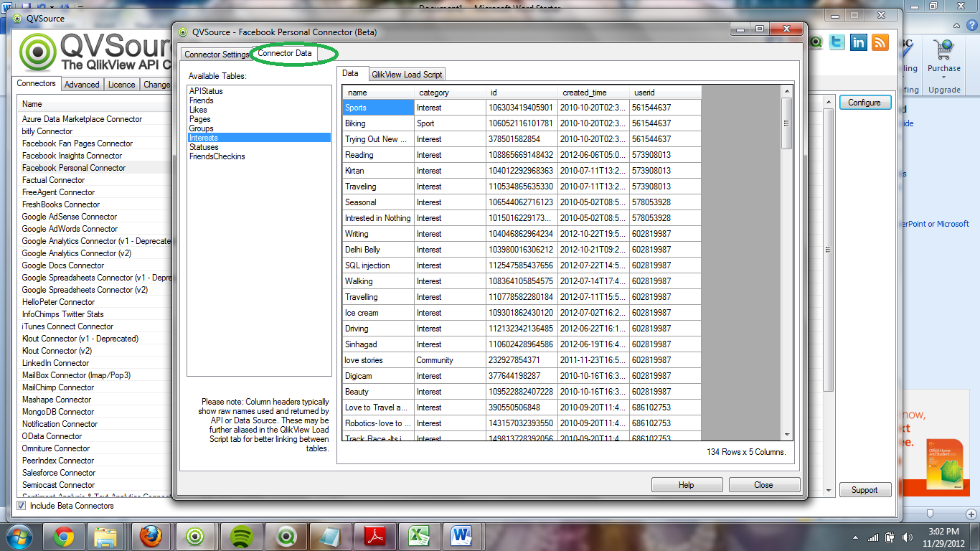Image resolution: width=980 pixels, height=551 pixels.
Task: Click the Configure button
Action: tap(864, 103)
